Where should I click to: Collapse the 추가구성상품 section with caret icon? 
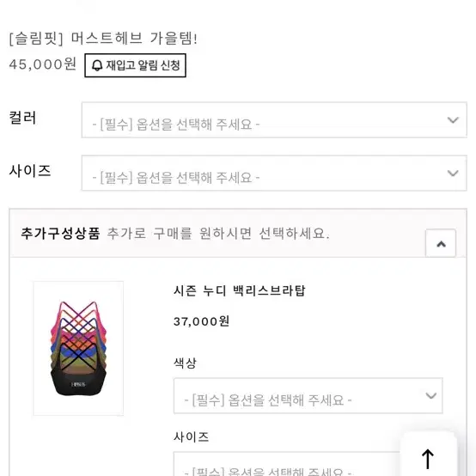coord(441,243)
